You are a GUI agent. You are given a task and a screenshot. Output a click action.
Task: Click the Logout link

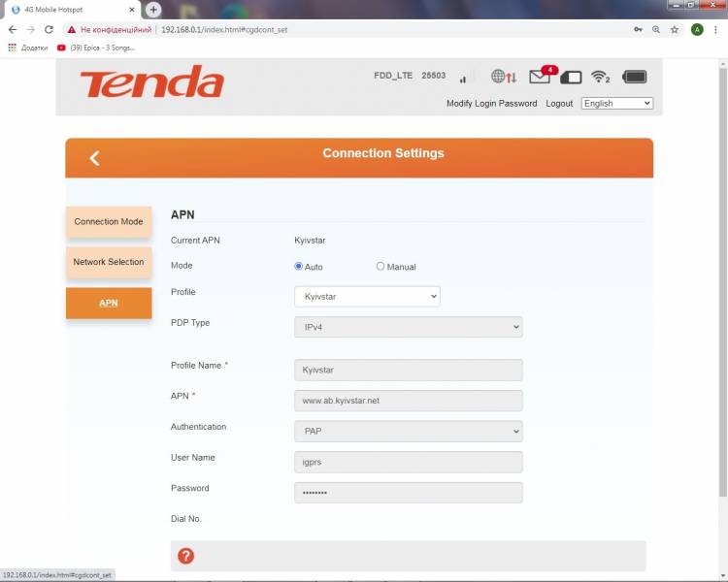click(559, 103)
